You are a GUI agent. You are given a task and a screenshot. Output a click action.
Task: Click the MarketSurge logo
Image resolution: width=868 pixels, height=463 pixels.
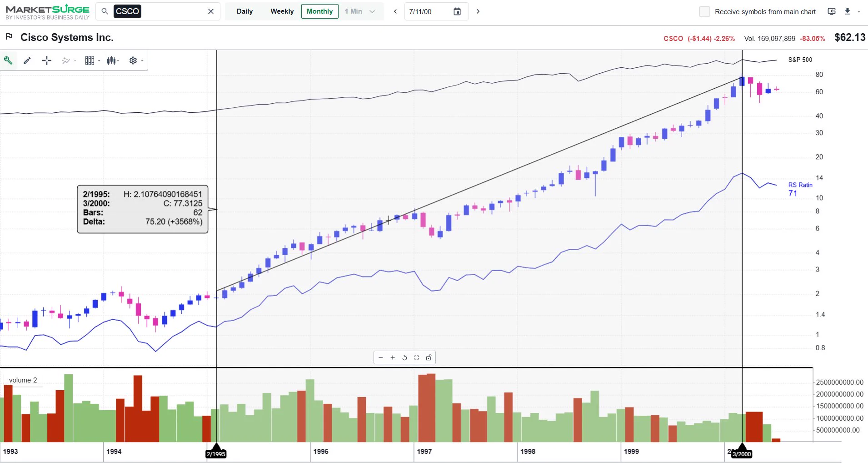coord(47,12)
